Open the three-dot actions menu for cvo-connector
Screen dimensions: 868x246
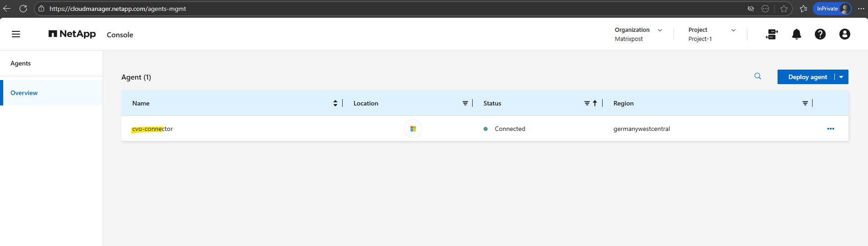[830, 129]
